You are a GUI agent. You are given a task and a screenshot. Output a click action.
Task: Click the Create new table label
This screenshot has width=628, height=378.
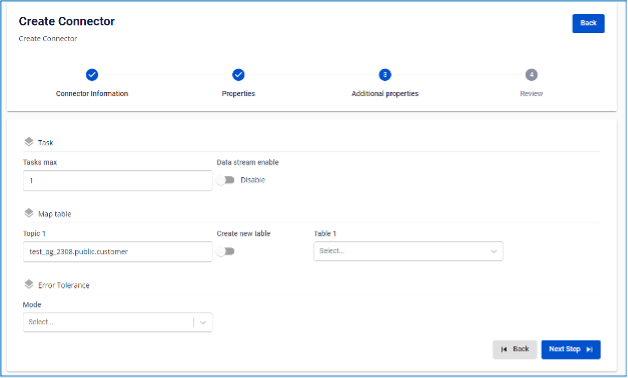tap(244, 233)
